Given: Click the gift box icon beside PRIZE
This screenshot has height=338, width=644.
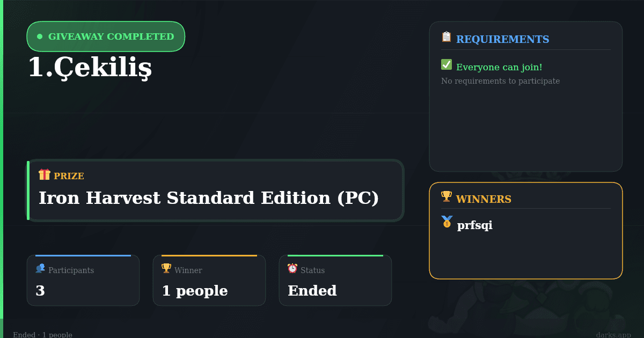Looking at the screenshot, I should tap(44, 174).
